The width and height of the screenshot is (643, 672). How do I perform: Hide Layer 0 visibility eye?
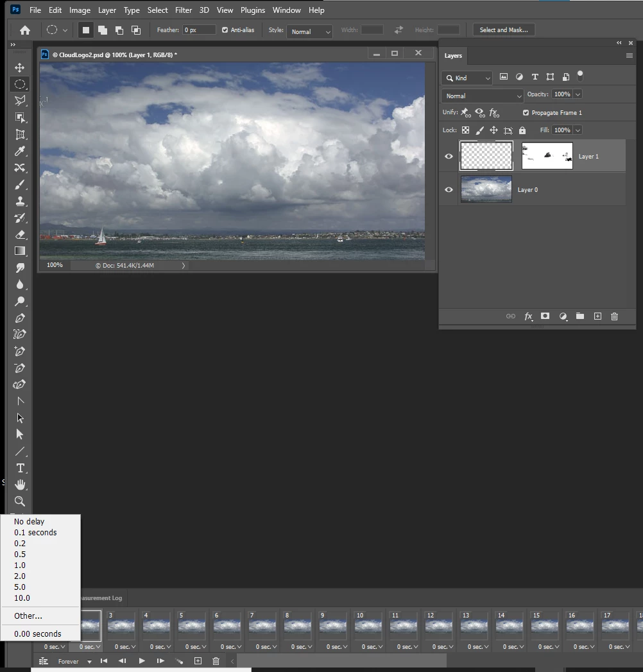coord(449,190)
